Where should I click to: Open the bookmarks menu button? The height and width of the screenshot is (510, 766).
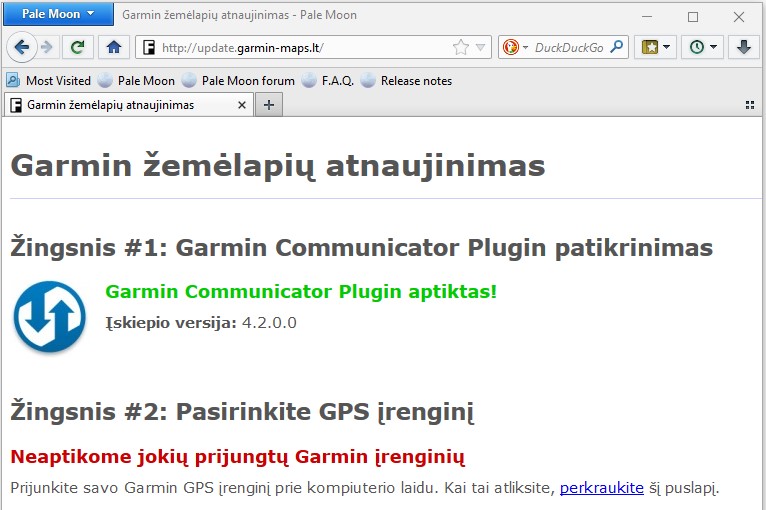[655, 47]
